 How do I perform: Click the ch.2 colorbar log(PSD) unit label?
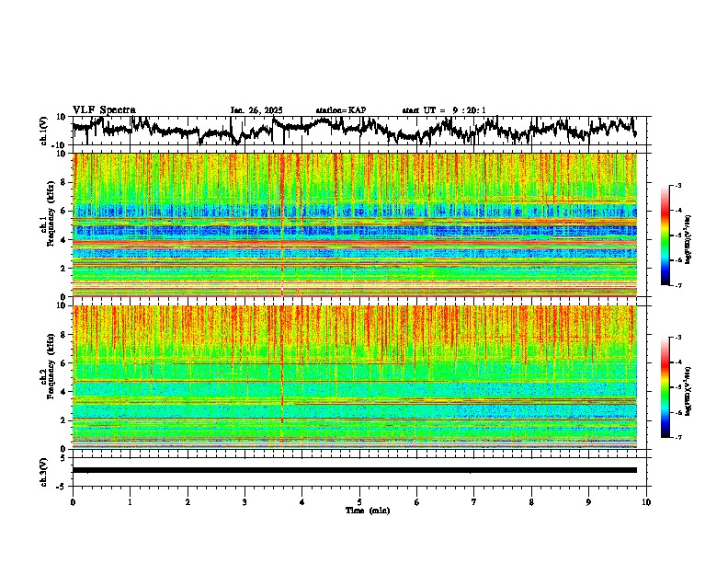click(x=688, y=391)
